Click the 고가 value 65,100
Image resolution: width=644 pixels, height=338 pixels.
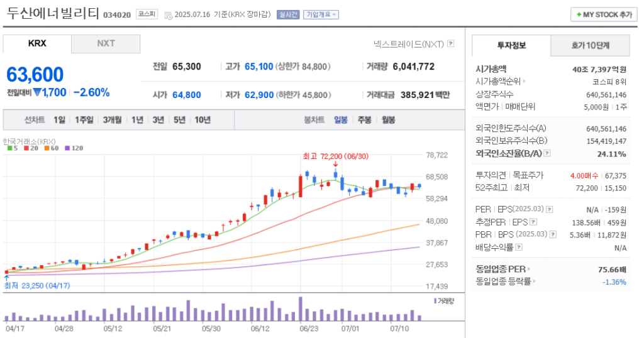point(258,67)
